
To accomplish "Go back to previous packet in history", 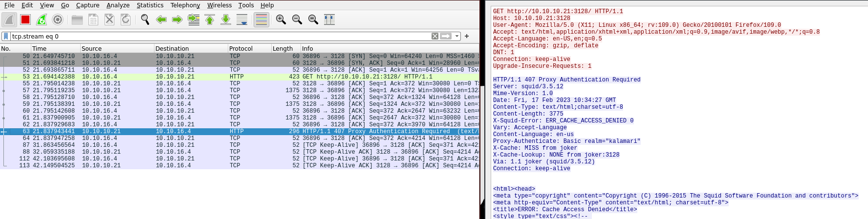I will [x=161, y=20].
